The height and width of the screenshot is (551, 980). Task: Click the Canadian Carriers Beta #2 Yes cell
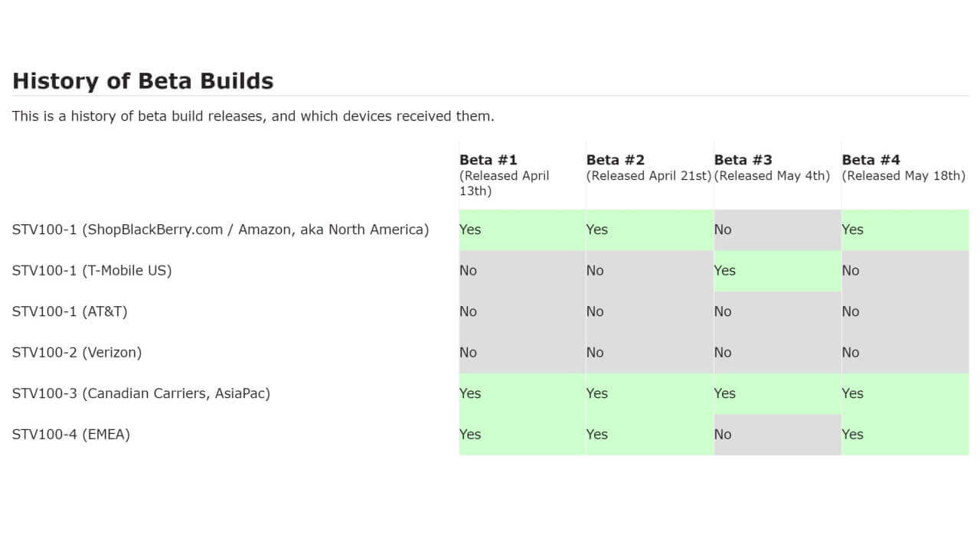click(649, 393)
